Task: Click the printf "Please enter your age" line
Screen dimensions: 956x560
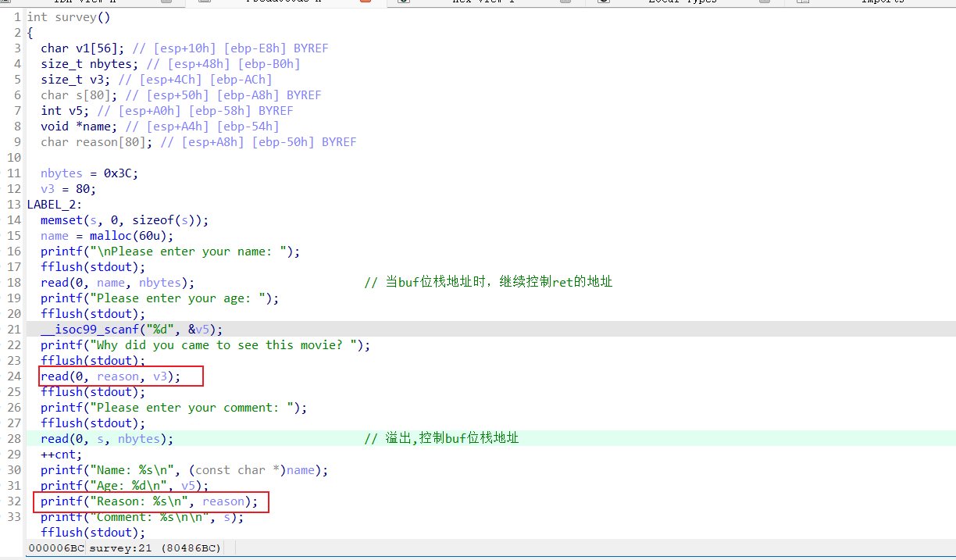Action: tap(160, 298)
